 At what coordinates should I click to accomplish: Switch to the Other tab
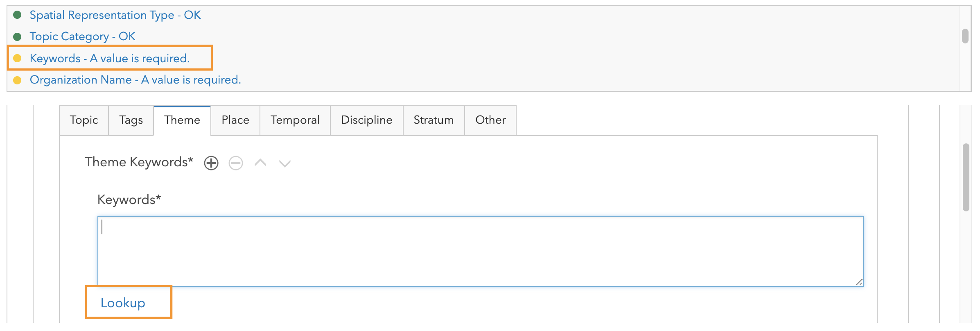coord(490,120)
